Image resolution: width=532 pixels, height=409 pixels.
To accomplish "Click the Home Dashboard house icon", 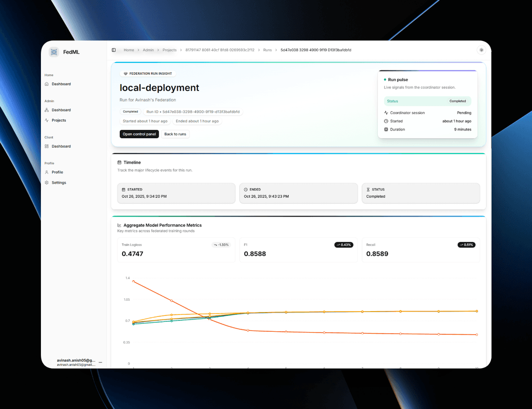I will 46,84.
